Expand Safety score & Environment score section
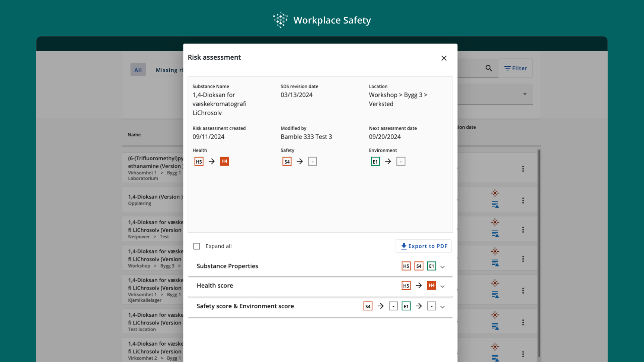 442,307
